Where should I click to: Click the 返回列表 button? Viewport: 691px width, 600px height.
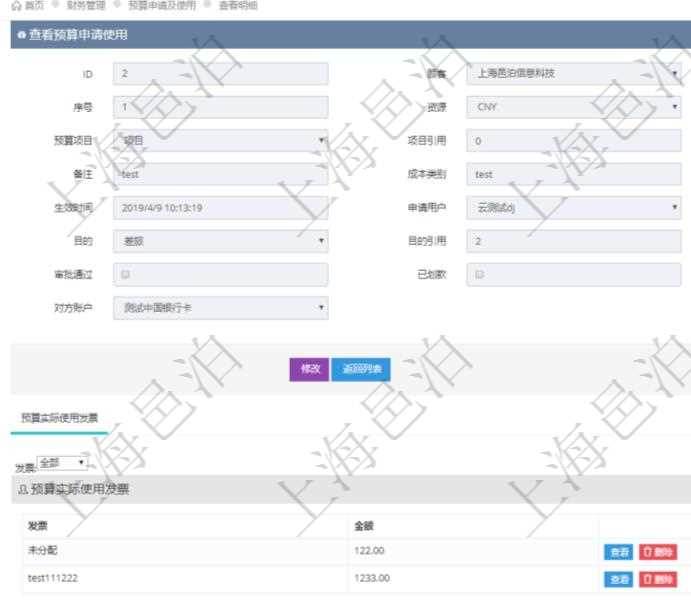coord(361,369)
